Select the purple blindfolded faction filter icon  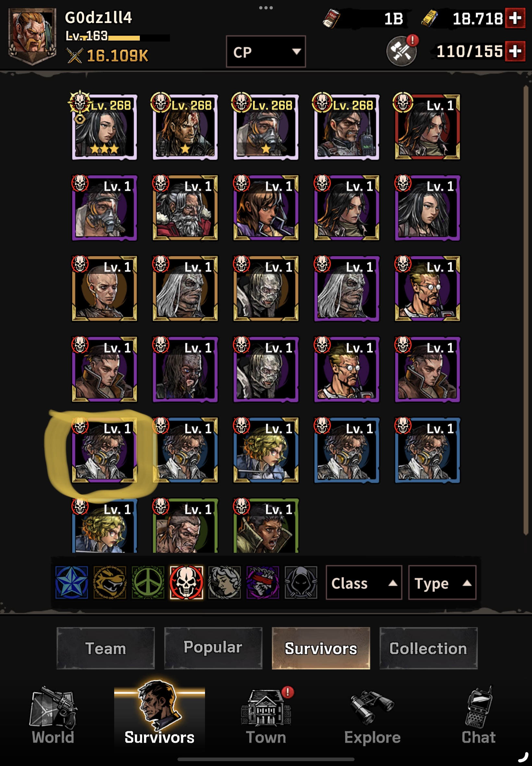point(263,582)
